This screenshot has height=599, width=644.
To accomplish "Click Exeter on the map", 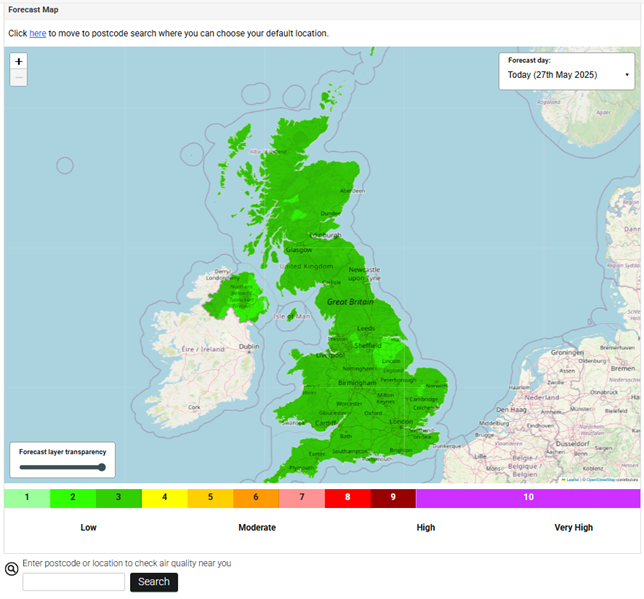I will 317,454.
